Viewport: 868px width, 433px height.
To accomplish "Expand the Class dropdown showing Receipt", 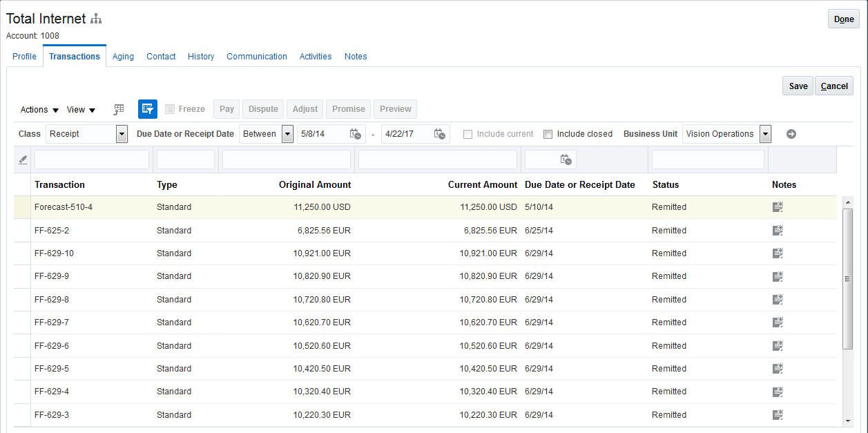I will (122, 134).
